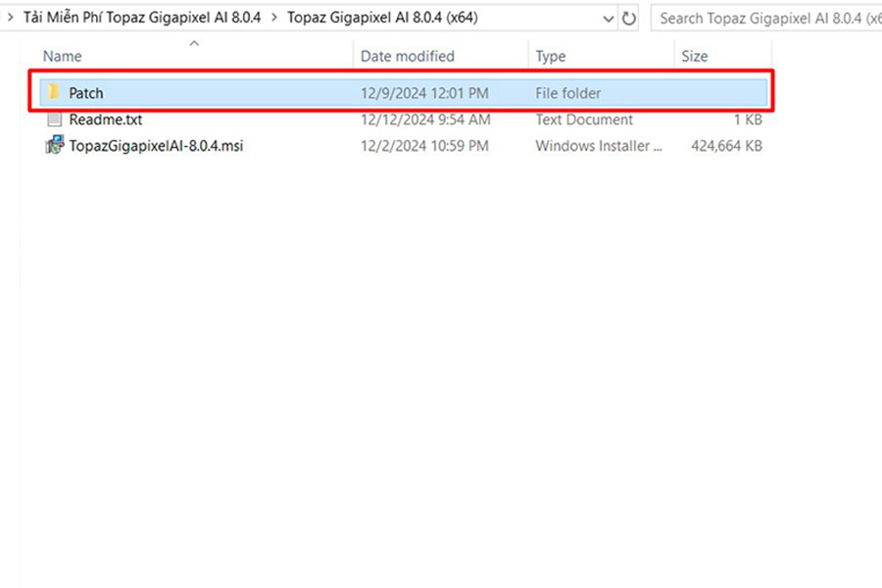Click the Windows Installer type cell

pos(599,146)
